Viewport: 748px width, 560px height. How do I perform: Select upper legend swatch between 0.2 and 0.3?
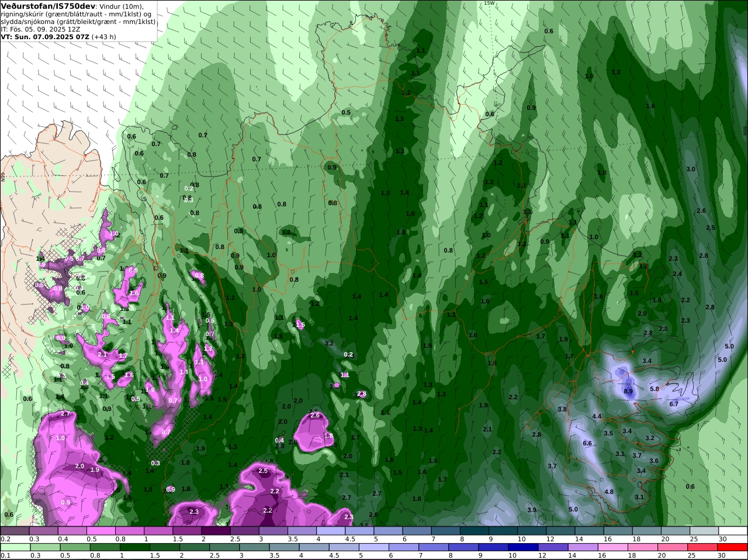[x=15, y=531]
